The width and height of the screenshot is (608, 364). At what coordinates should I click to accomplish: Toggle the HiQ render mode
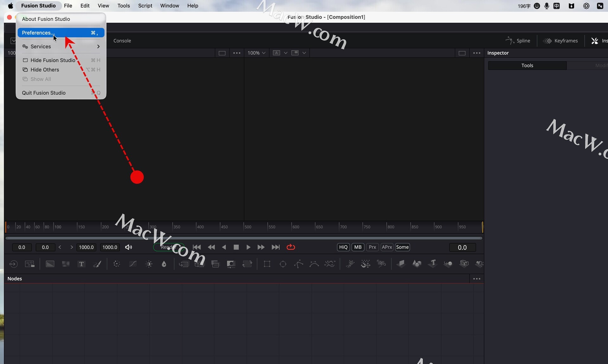coord(343,247)
